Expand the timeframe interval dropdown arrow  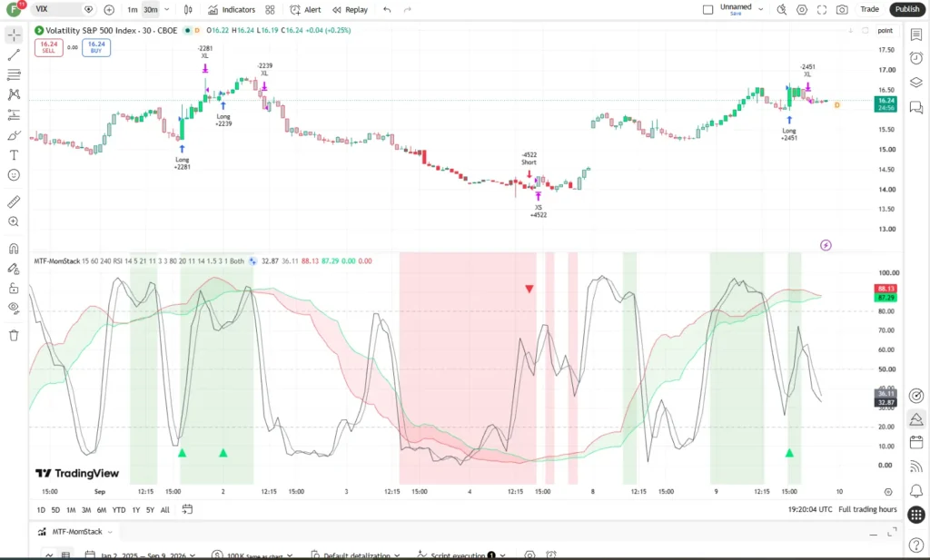(x=167, y=9)
